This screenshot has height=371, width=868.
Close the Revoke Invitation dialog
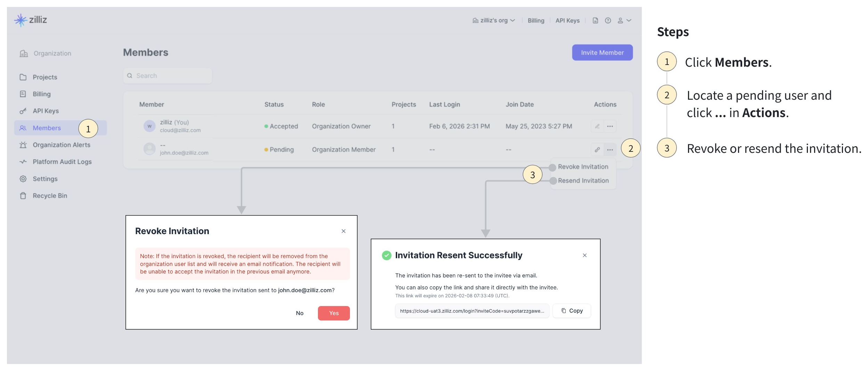pyautogui.click(x=343, y=231)
